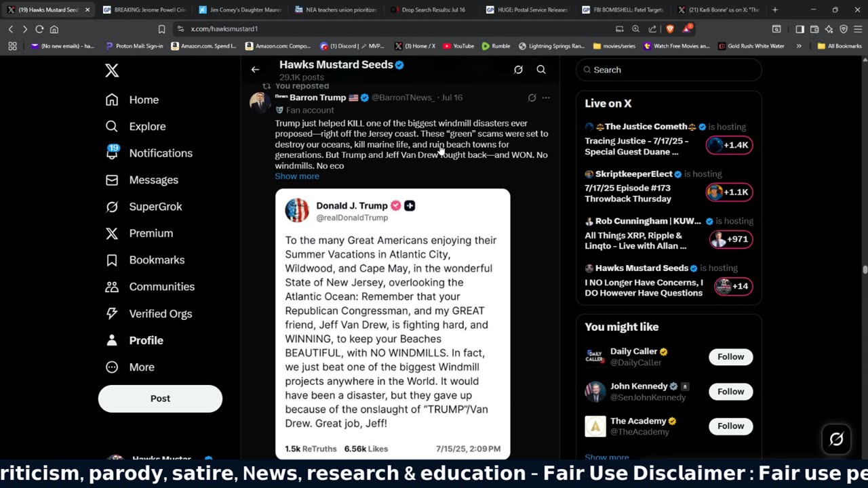This screenshot has width=868, height=488.
Task: Open Messages in X sidebar
Action: pyautogui.click(x=142, y=180)
